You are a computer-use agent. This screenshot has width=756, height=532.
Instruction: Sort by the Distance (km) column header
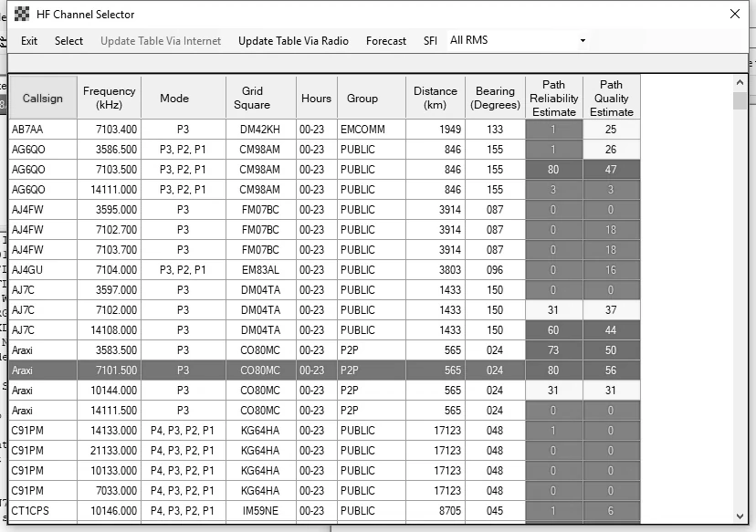point(436,98)
